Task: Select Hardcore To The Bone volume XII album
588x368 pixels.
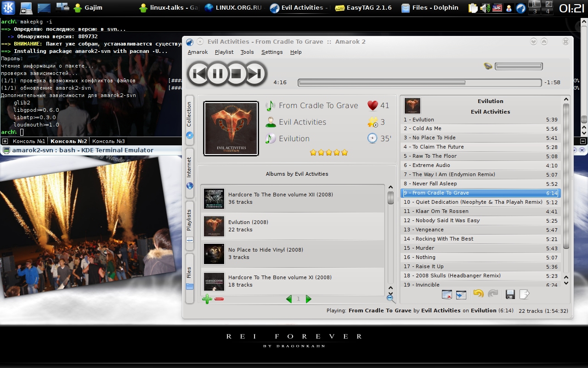Action: tap(293, 198)
